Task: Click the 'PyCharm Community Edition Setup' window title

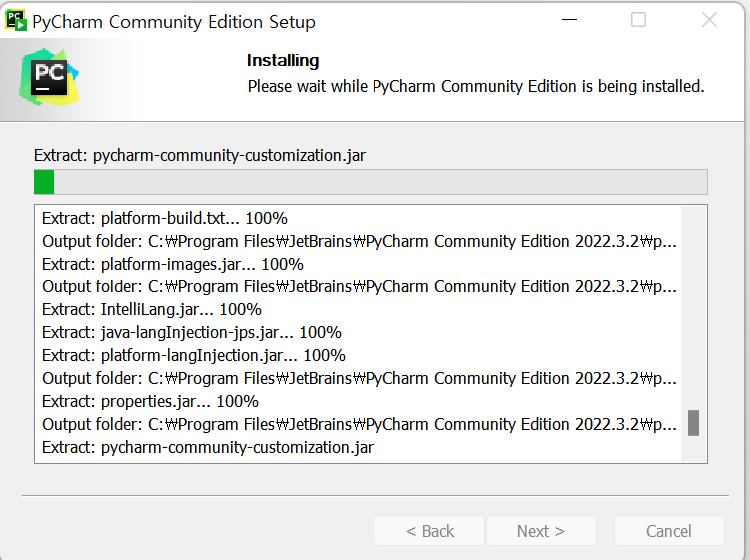Action: tap(174, 22)
